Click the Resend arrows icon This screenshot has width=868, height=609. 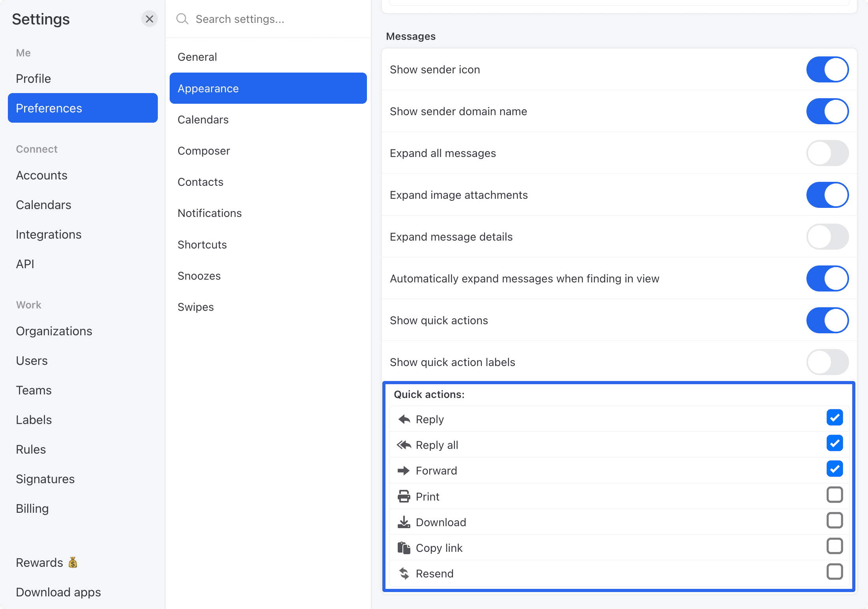pyautogui.click(x=404, y=573)
